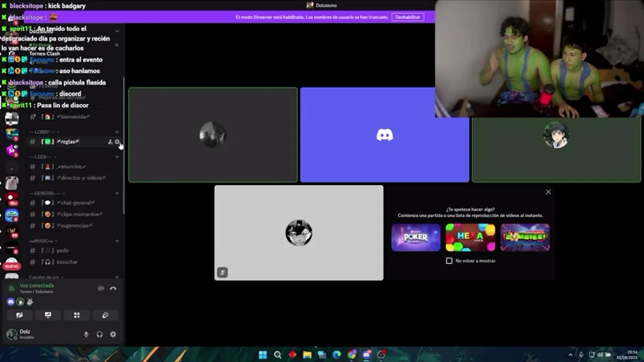The height and width of the screenshot is (362, 644).
Task: Open Windows Start menu
Action: [263, 355]
